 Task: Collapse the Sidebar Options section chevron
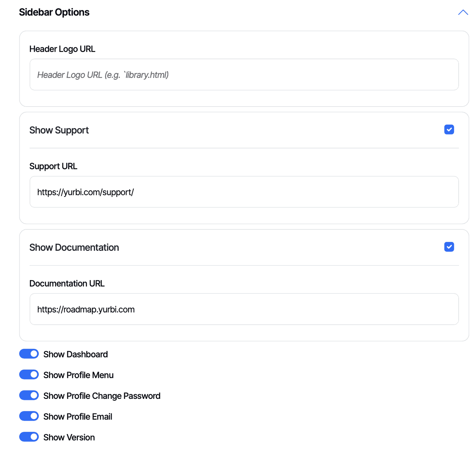(x=463, y=13)
